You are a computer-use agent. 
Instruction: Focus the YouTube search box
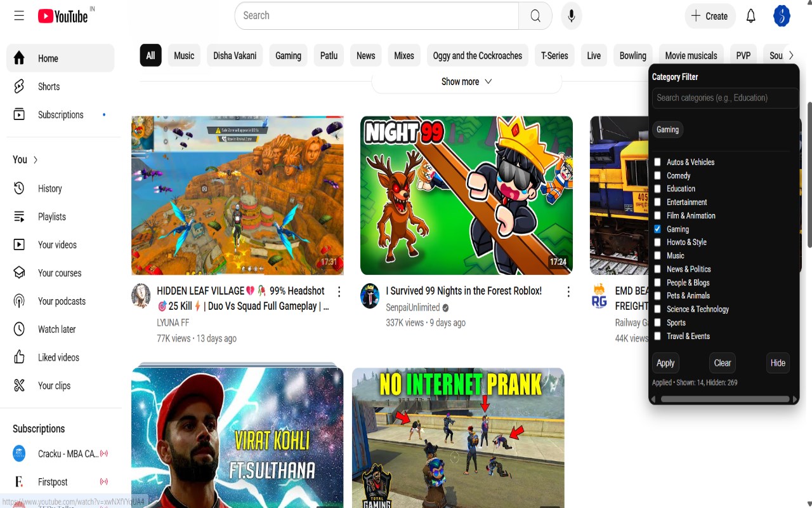(377, 16)
